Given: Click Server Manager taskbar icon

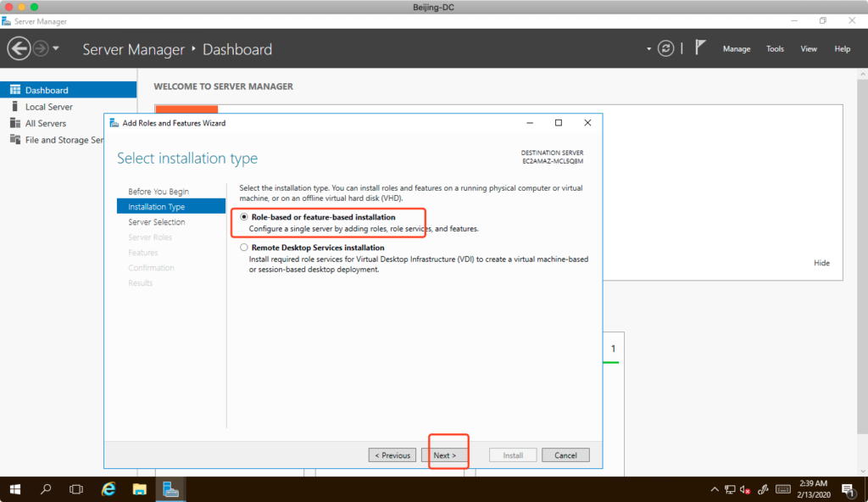Looking at the screenshot, I should [x=171, y=489].
